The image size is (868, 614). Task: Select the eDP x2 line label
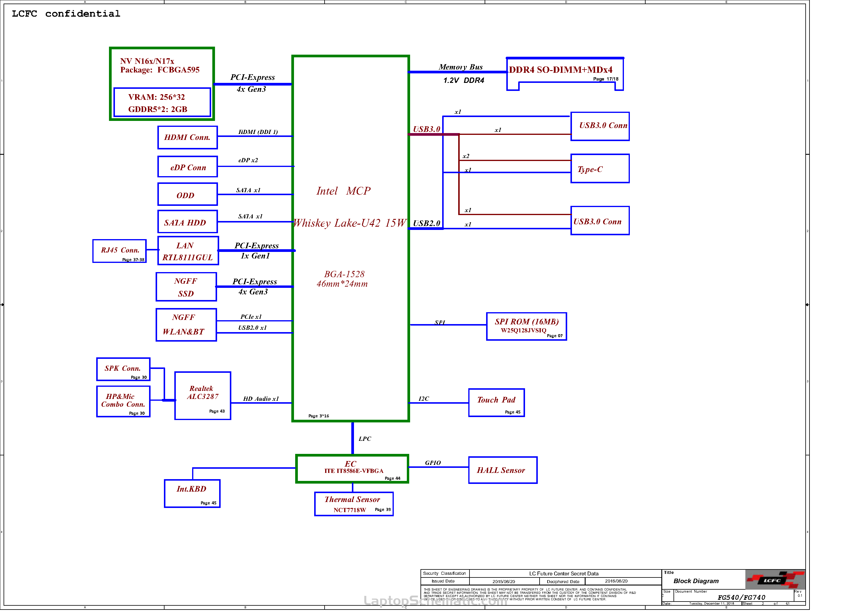click(x=248, y=160)
